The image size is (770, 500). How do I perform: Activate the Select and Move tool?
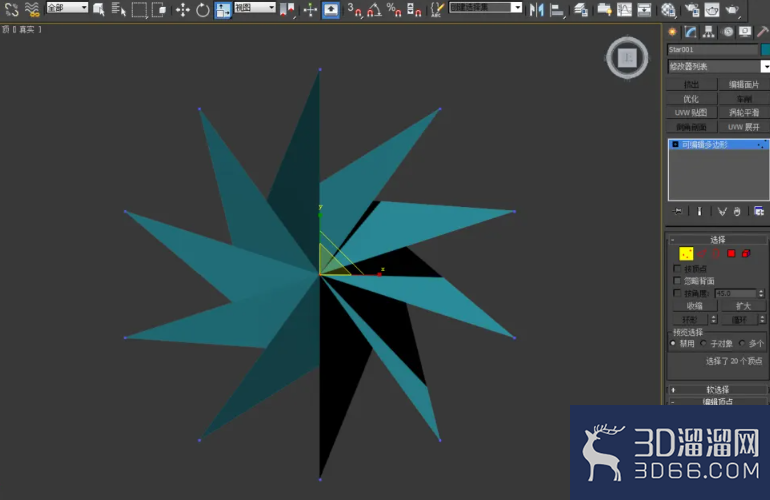pyautogui.click(x=183, y=10)
